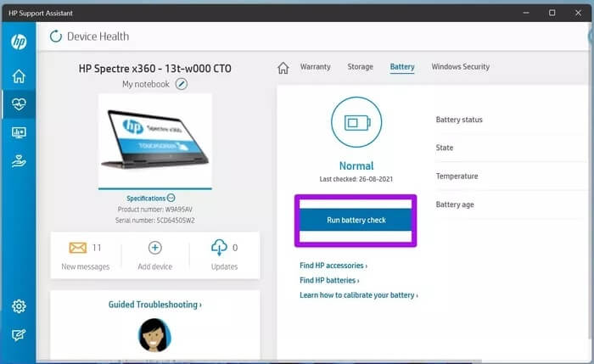
Task: Open Guided Troubleshooting link
Action: [x=155, y=305]
